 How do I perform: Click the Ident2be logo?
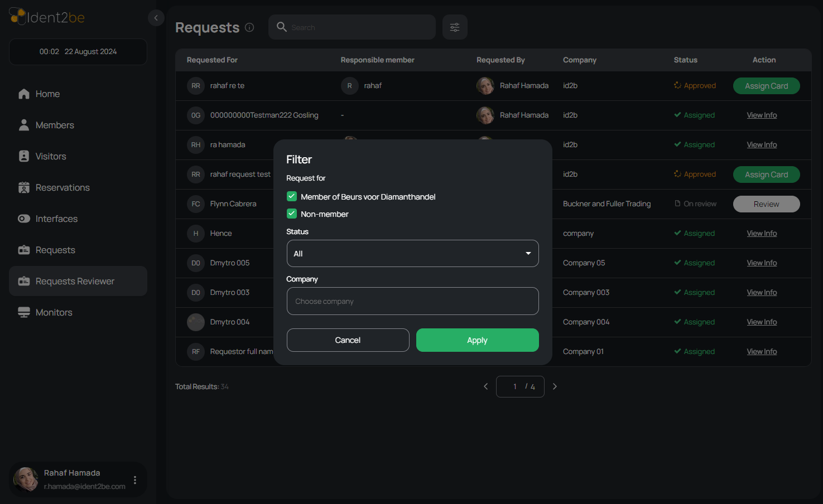(x=47, y=17)
